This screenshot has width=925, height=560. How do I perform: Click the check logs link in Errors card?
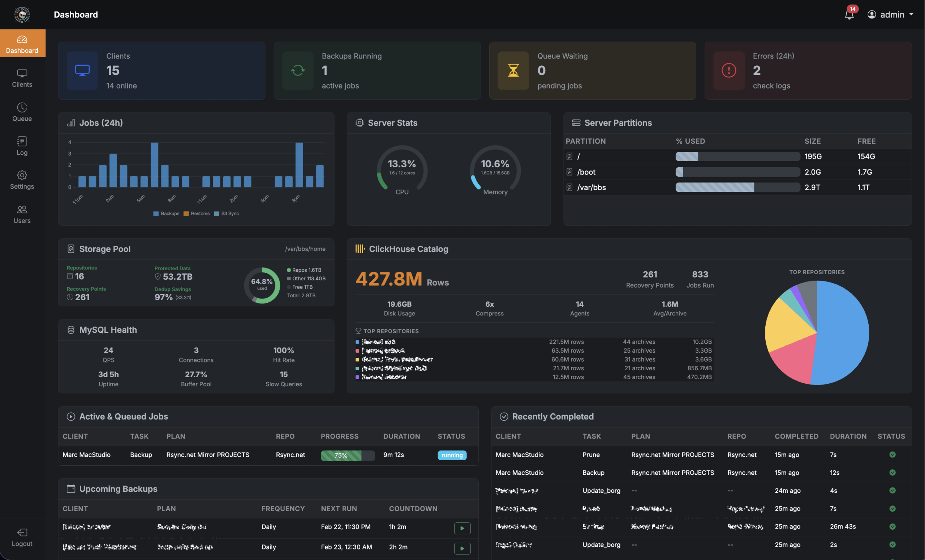(771, 86)
